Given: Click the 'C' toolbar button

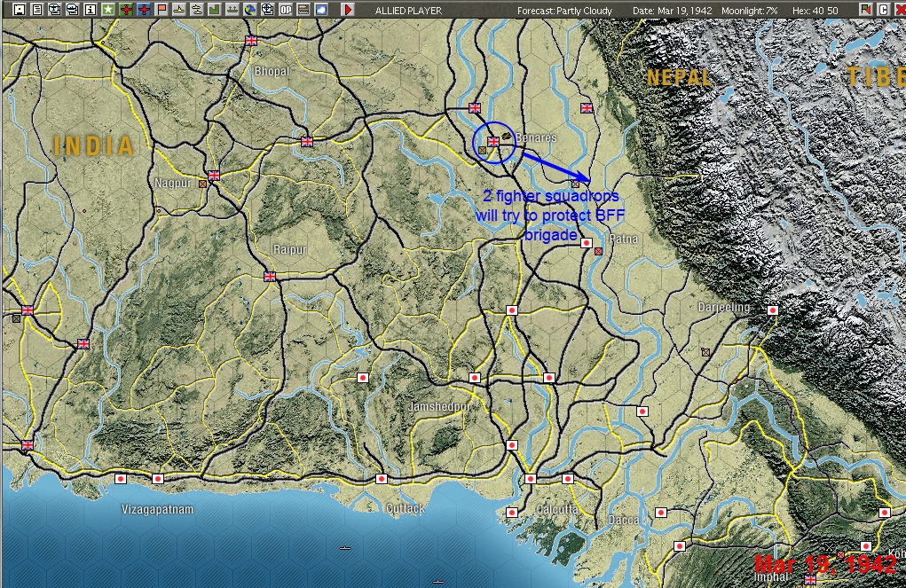Looking at the screenshot, I should (883, 9).
